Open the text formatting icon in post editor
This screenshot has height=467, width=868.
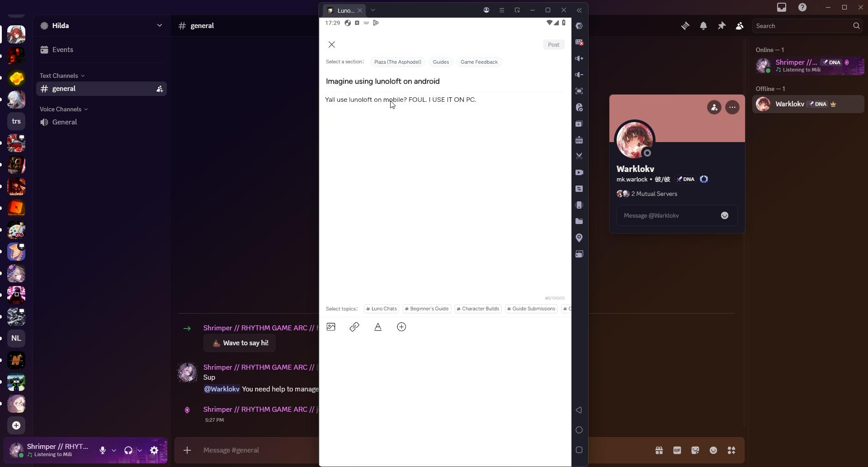point(378,327)
